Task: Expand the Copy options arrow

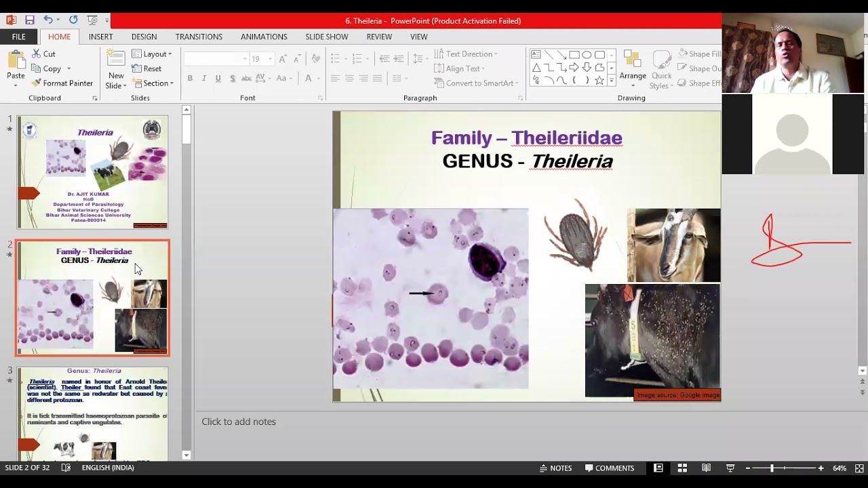Action: [x=68, y=68]
